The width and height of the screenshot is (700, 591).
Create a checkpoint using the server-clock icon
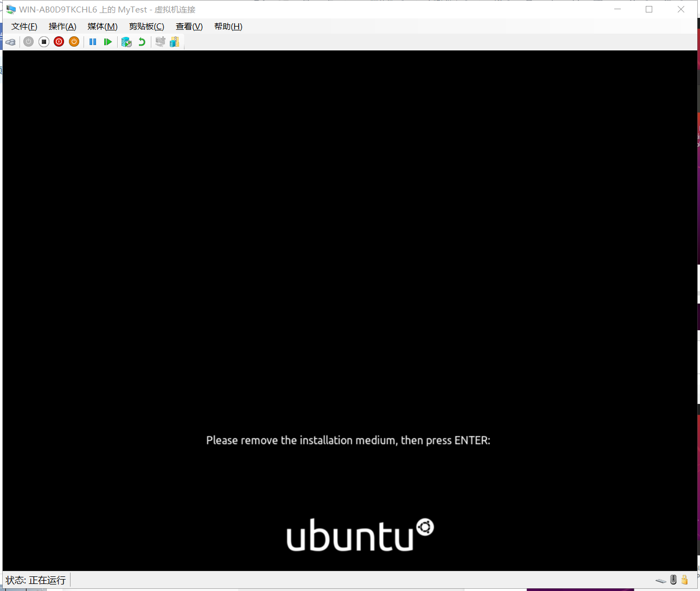126,42
